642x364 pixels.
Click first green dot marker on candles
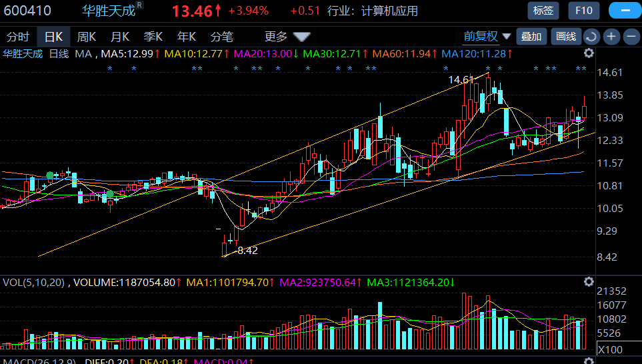pos(50,175)
